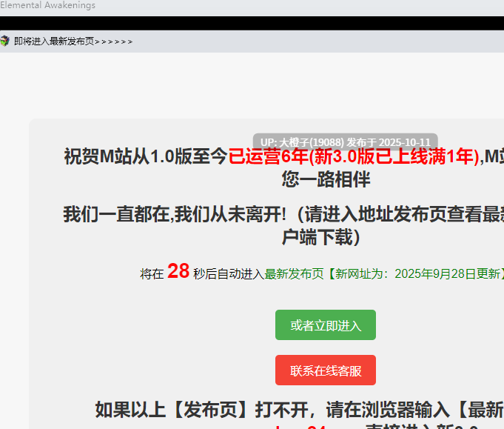The image size is (504, 429).
Task: Click the 28 seconds countdown number
Action: pyautogui.click(x=178, y=271)
